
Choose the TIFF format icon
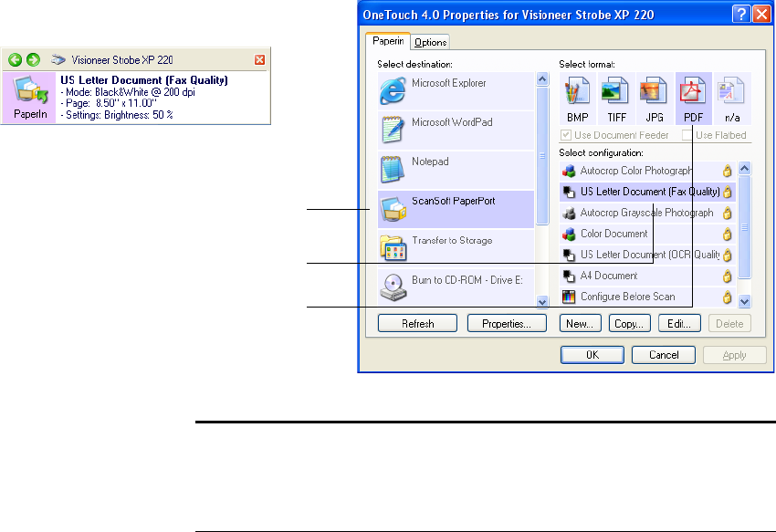[x=615, y=91]
